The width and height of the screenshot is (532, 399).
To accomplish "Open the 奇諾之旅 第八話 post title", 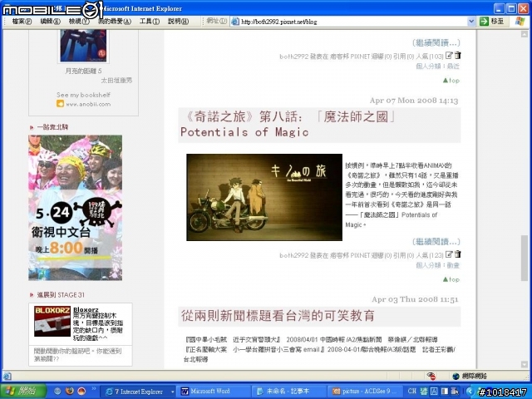I will click(288, 125).
